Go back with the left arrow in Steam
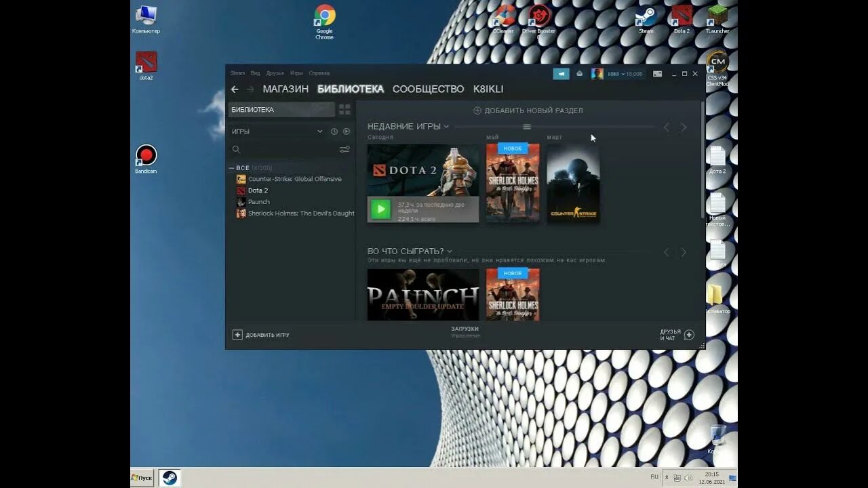The image size is (868, 488). click(x=235, y=89)
